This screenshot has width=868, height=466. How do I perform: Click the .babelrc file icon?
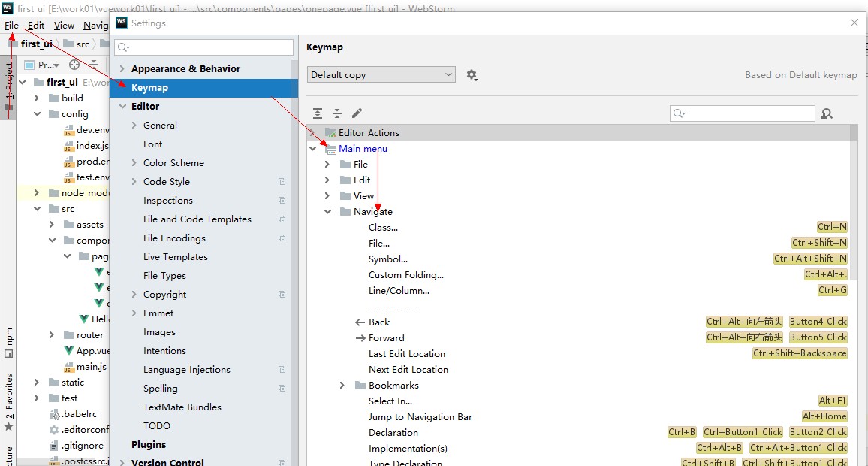pos(54,414)
